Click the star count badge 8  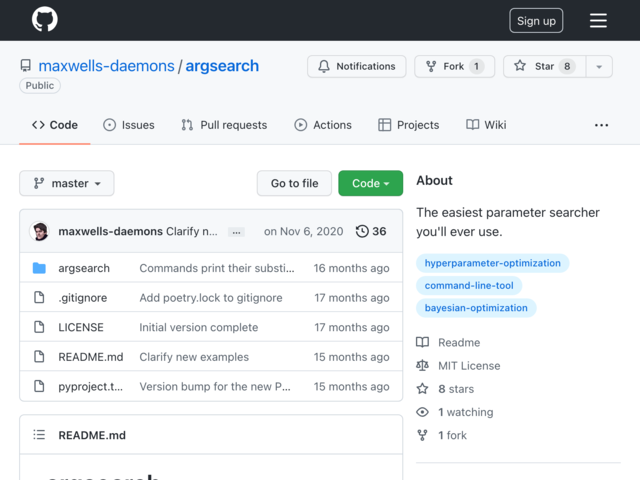(567, 66)
